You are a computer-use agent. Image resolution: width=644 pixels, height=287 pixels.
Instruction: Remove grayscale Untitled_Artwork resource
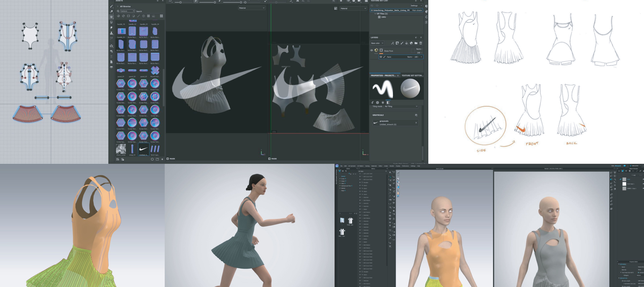(416, 123)
